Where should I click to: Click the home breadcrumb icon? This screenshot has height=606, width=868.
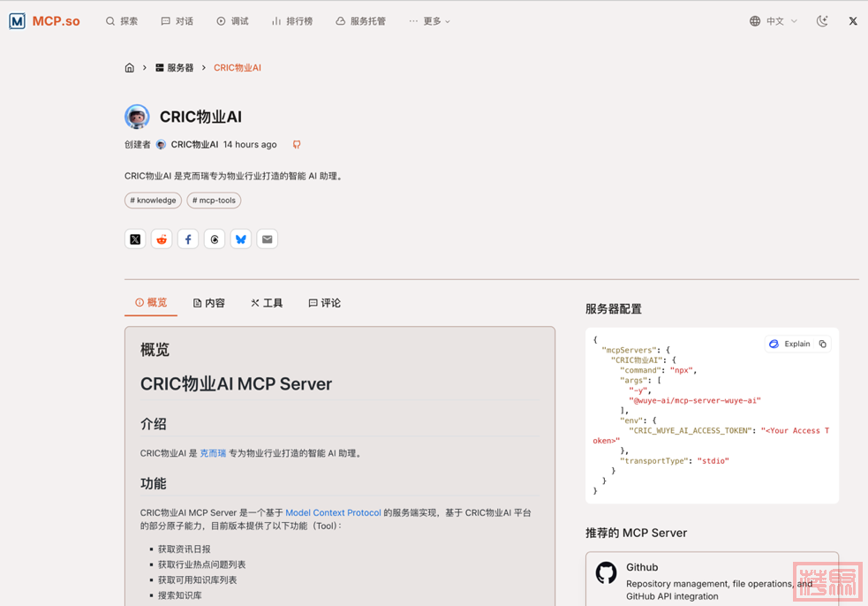(130, 68)
